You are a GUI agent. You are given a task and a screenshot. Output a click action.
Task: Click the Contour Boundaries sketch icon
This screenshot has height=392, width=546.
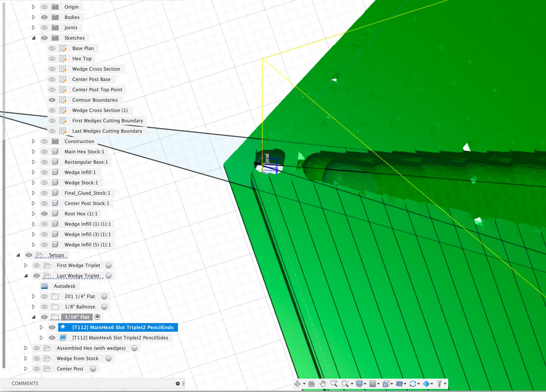point(63,100)
